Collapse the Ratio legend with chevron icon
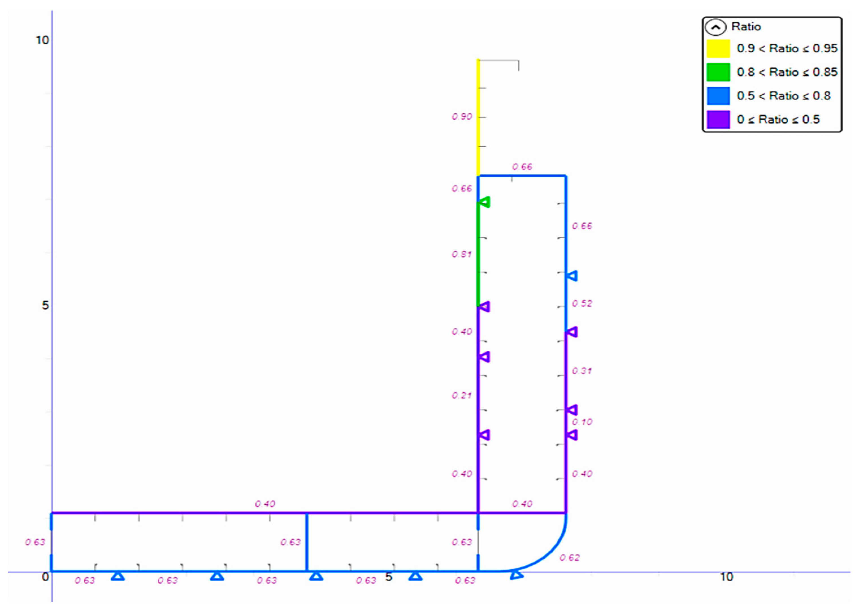This screenshot has width=859, height=616. coord(715,27)
